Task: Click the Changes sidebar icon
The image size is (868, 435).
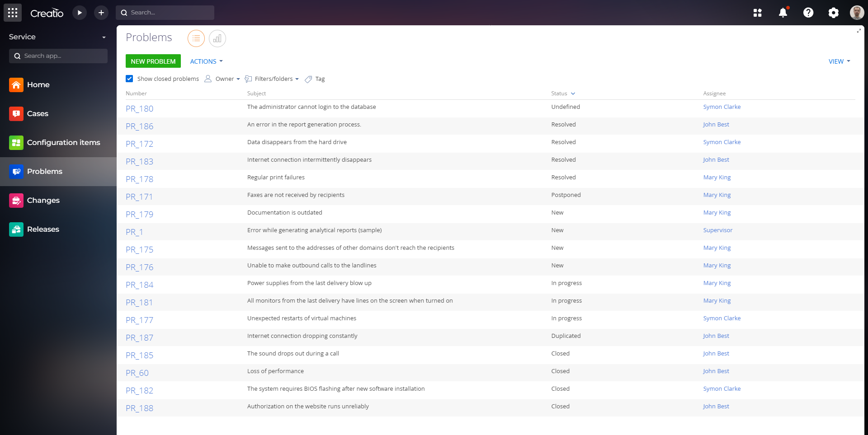Action: (x=16, y=200)
